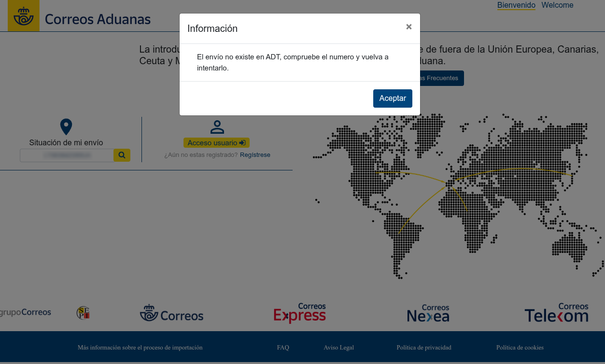Open the FAQ footer link
This screenshot has width=605, height=364.
click(x=283, y=348)
